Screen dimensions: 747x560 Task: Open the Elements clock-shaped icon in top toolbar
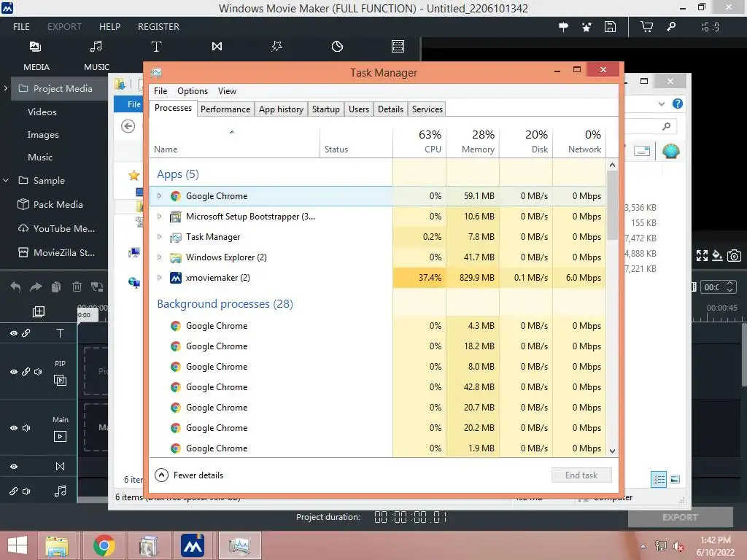[x=337, y=46]
